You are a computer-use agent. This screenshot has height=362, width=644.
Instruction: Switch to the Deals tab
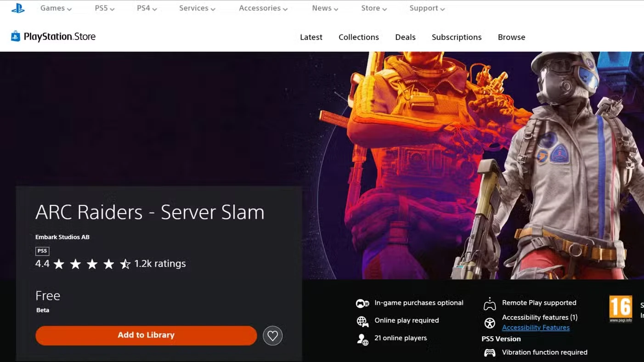point(405,37)
